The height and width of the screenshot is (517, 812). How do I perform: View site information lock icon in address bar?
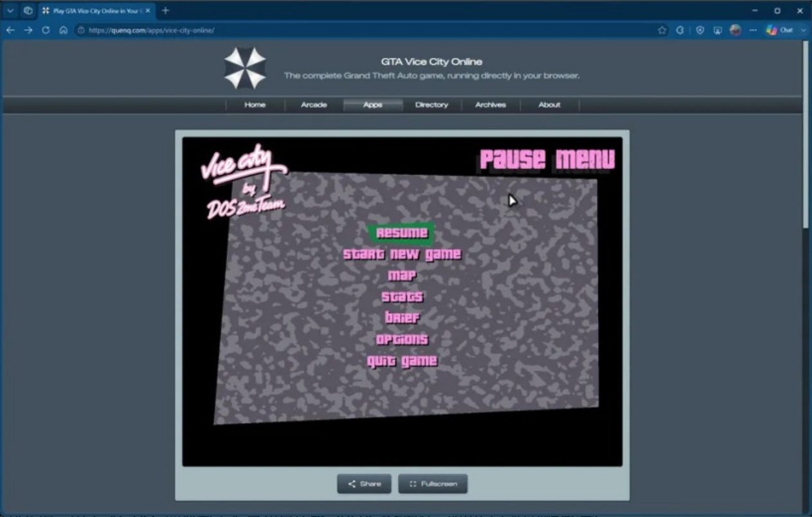[x=82, y=30]
